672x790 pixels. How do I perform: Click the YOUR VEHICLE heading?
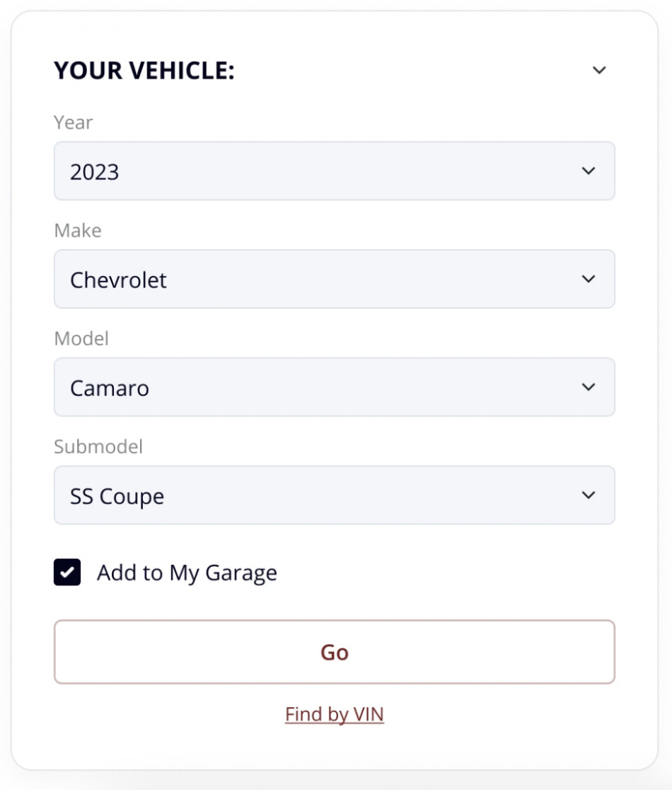point(144,71)
